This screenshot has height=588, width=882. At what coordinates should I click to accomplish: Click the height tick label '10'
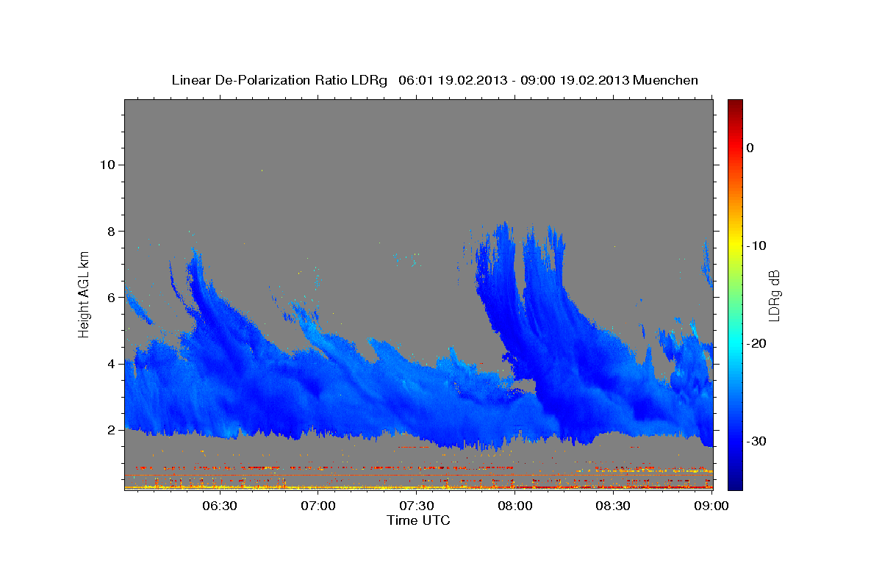[107, 165]
